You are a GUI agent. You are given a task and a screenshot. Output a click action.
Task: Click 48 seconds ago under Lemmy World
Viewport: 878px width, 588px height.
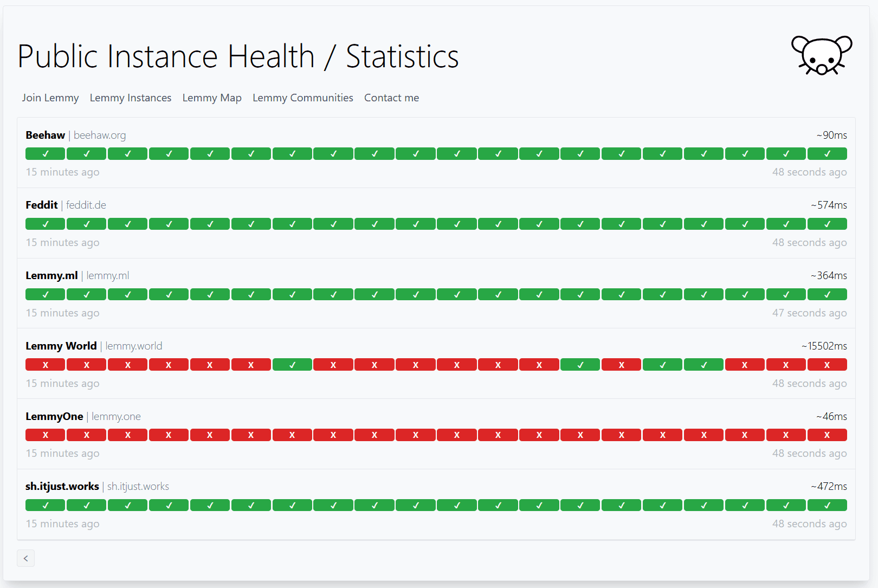point(810,384)
